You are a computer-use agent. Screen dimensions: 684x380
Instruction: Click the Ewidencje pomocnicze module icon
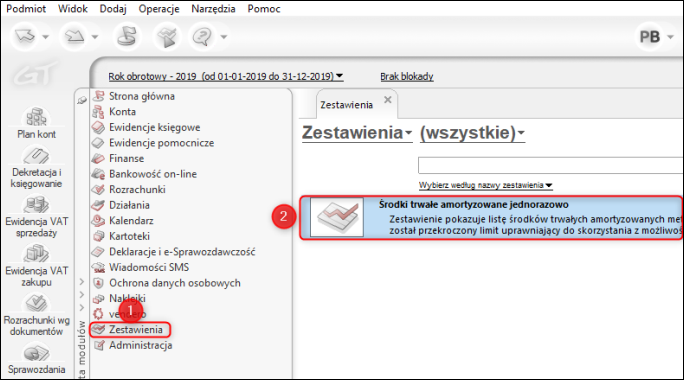click(x=98, y=143)
